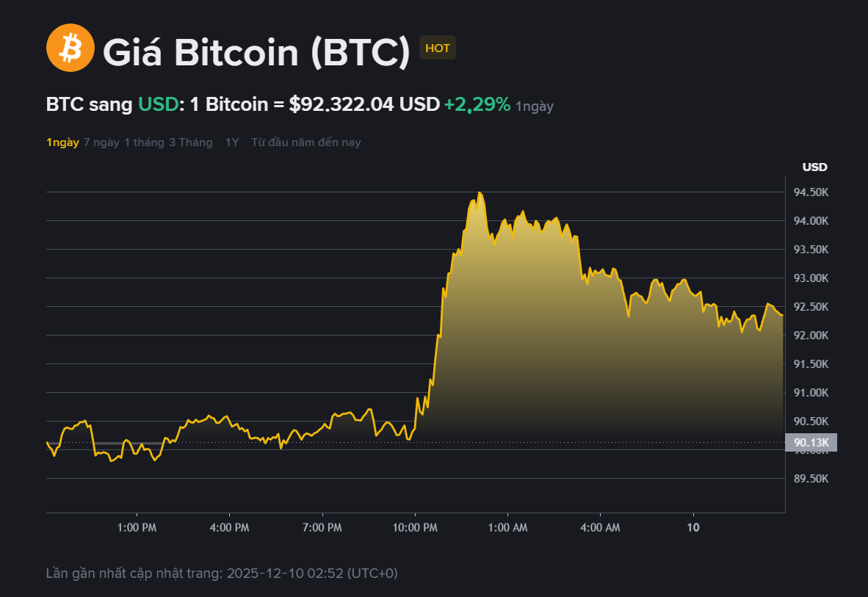The height and width of the screenshot is (597, 868).
Task: Choose the 3 Tháng chart range
Action: click(191, 142)
